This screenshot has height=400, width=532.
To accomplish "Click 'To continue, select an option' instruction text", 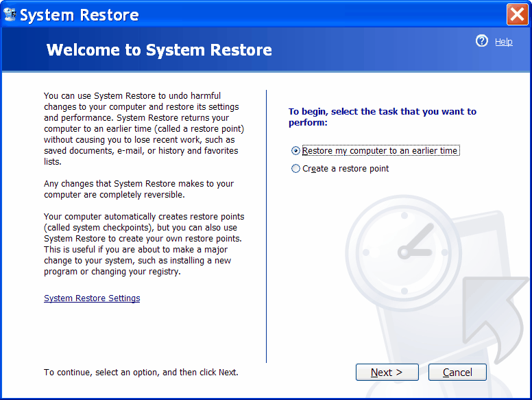I will 141,372.
